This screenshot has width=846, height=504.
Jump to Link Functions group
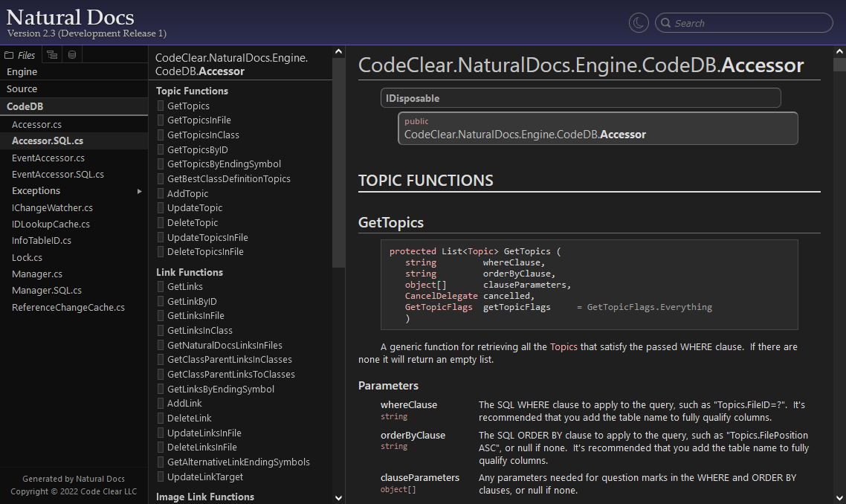click(190, 272)
